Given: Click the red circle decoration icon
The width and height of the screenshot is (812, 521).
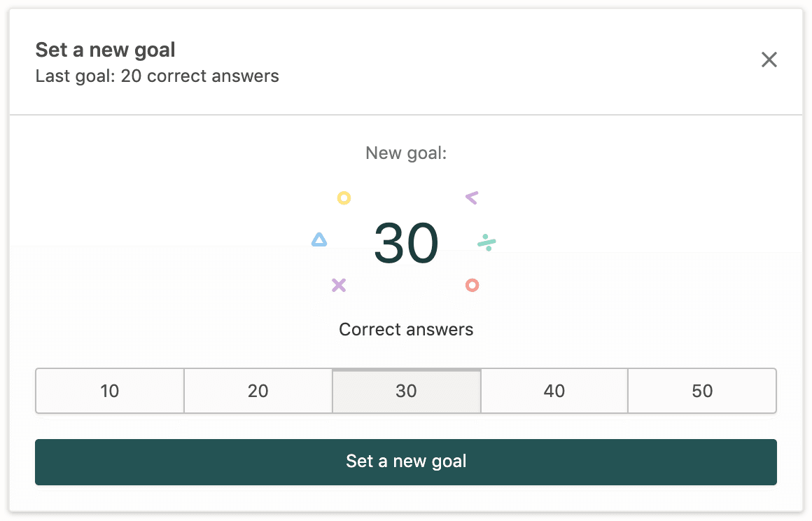Looking at the screenshot, I should 472,285.
